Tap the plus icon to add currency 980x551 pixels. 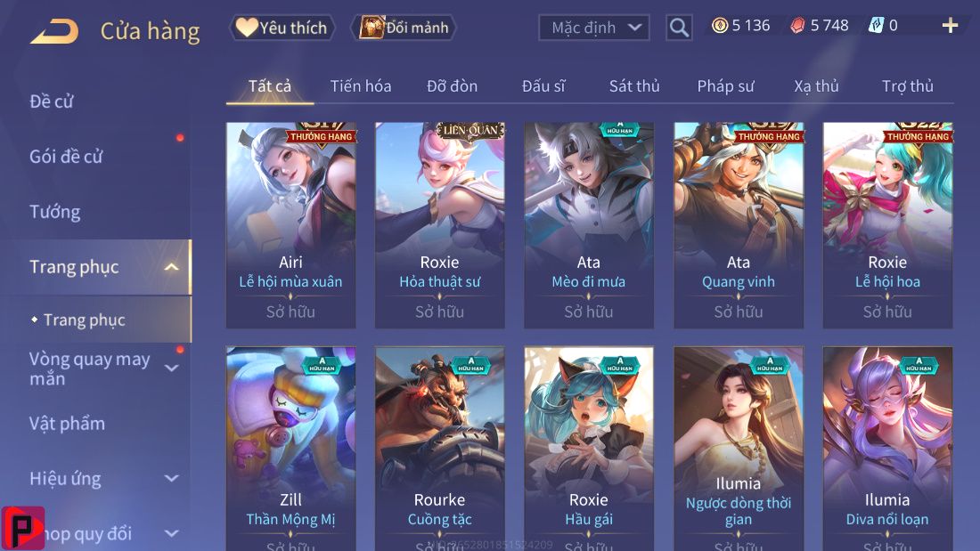point(950,26)
